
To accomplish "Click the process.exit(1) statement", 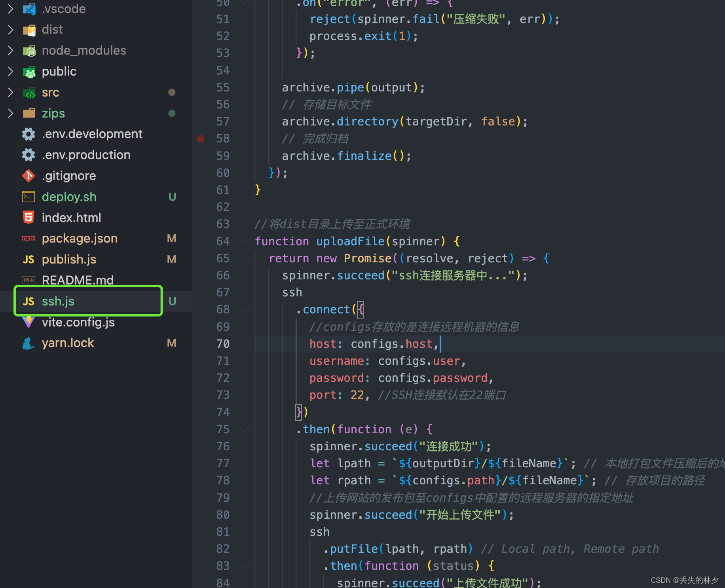I will pos(364,36).
